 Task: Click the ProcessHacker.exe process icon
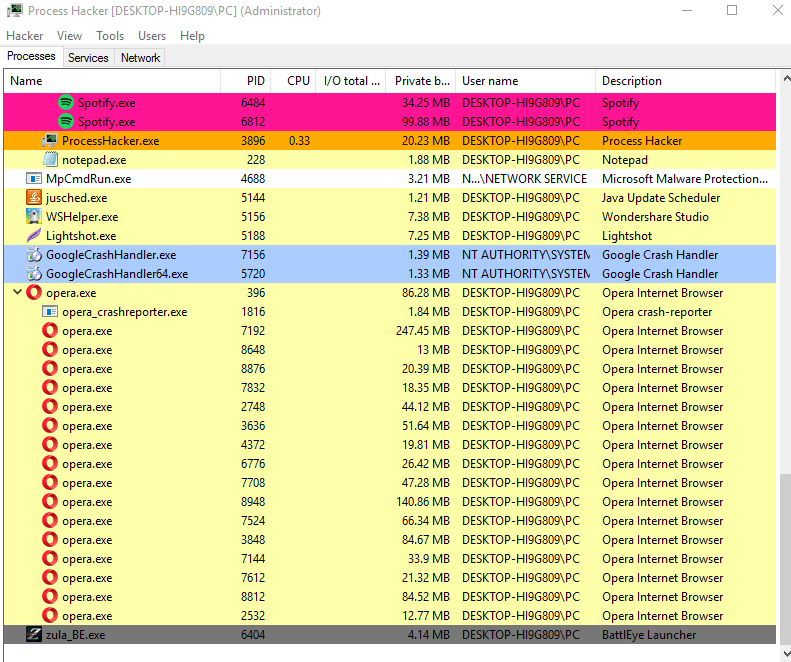[50, 140]
